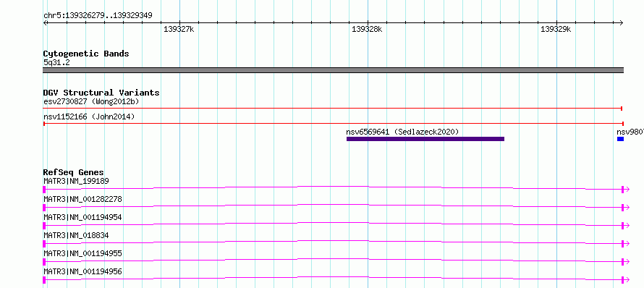Viewport: 644px width, 288px height.
Task: Click the left exon block of NM_001194954
Action: (44, 225)
